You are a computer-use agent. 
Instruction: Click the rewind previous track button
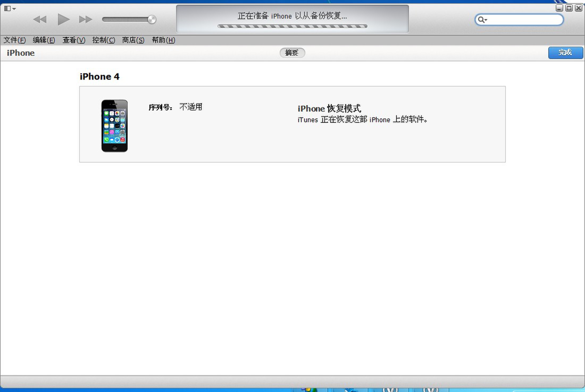coord(40,19)
